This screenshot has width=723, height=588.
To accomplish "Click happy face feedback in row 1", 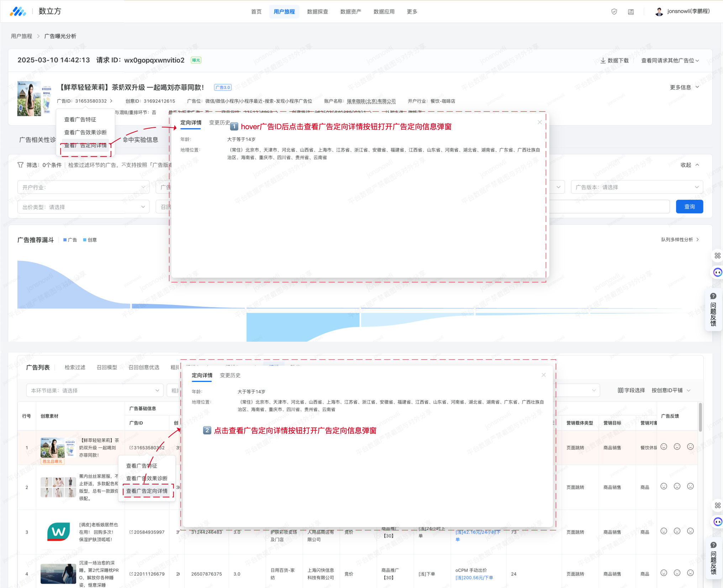I will 664,447.
